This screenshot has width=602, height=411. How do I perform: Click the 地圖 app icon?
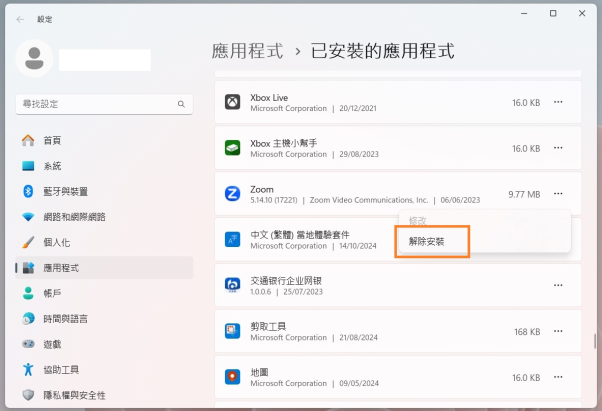232,377
